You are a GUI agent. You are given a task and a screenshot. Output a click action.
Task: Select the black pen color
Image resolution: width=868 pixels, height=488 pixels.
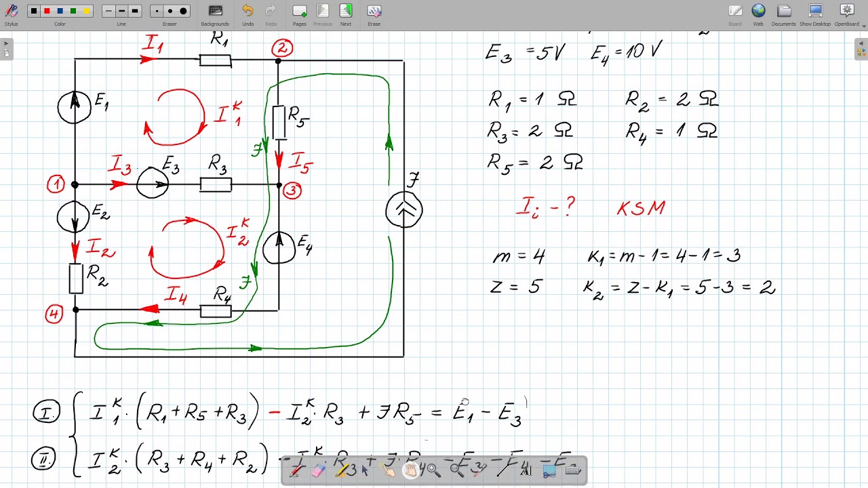click(34, 11)
